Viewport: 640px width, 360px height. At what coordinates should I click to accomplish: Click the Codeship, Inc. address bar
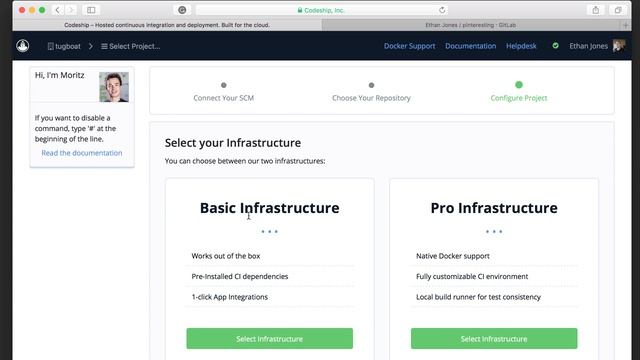[321, 10]
